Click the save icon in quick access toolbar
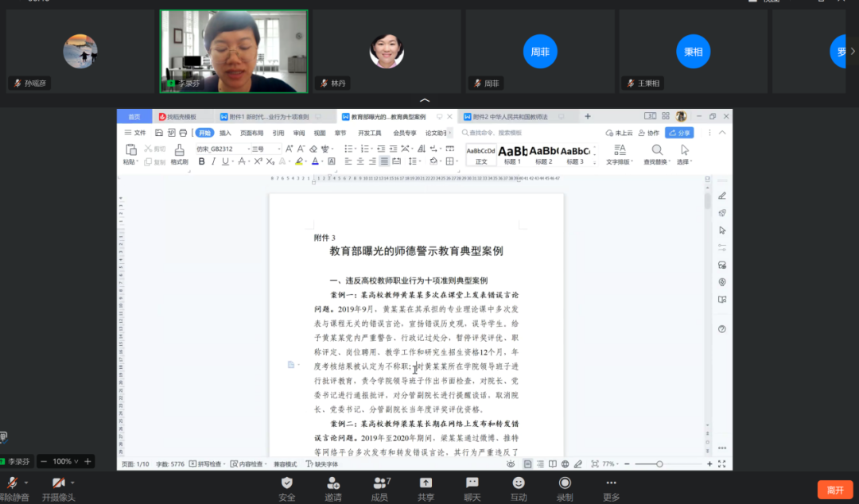This screenshot has width=859, height=504. click(159, 133)
